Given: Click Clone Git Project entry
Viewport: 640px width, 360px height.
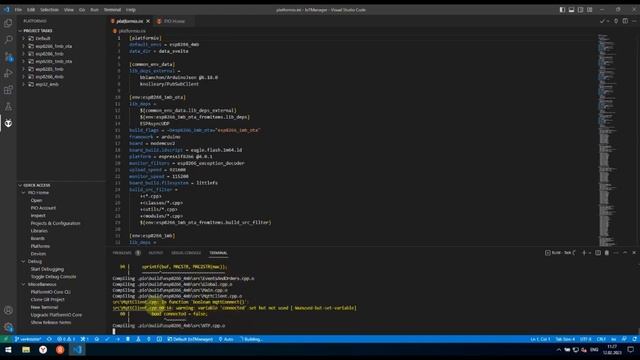Looking at the screenshot, I should 48,300.
